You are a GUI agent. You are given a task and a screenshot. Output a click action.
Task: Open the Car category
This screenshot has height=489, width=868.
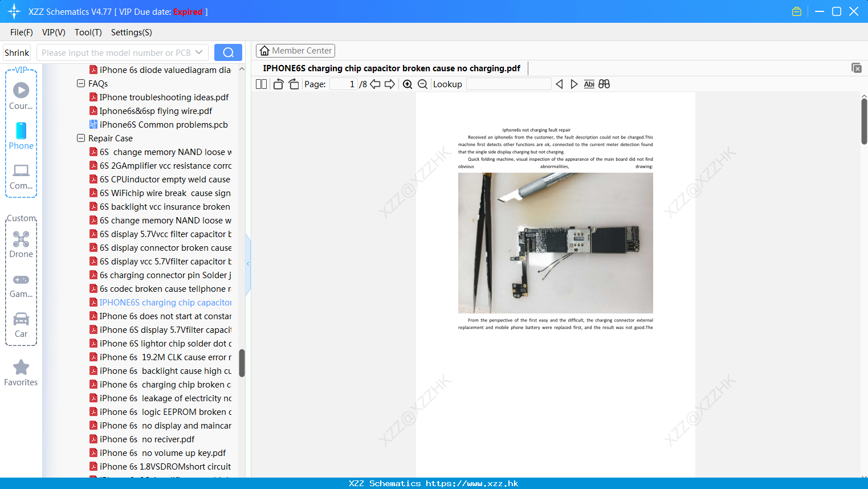click(x=21, y=325)
